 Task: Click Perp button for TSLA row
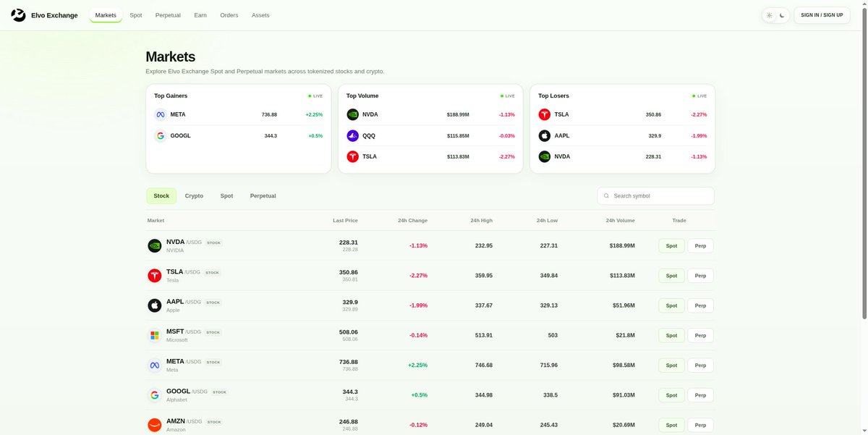pos(700,276)
